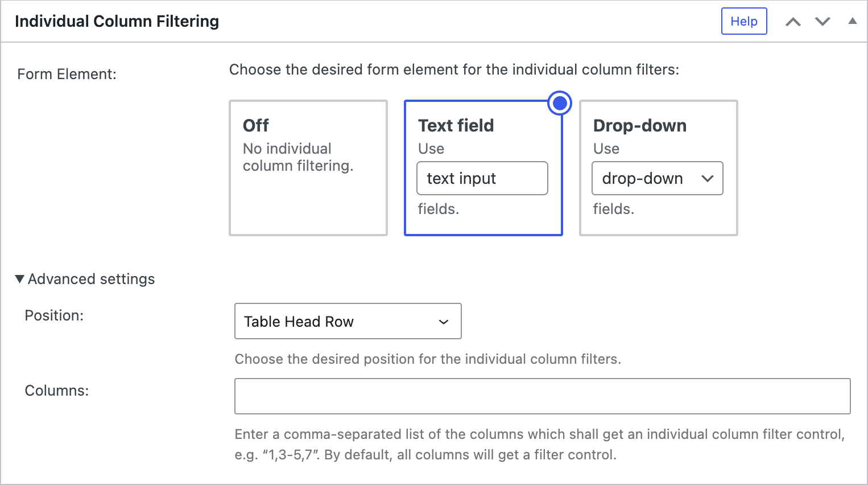Click the Individual Column Filtering section title
Screen dimensions: 868x485
(117, 21)
